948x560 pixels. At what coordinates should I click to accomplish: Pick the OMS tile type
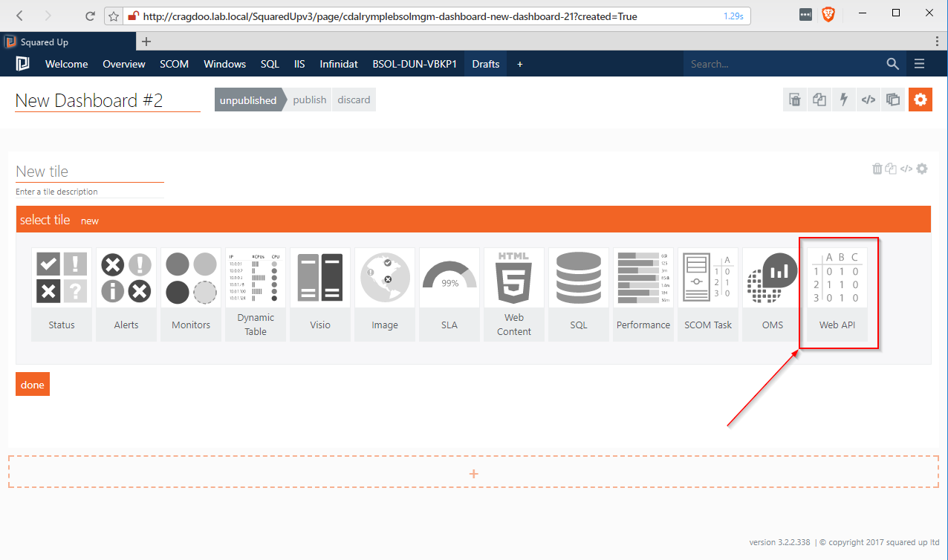[773, 294]
